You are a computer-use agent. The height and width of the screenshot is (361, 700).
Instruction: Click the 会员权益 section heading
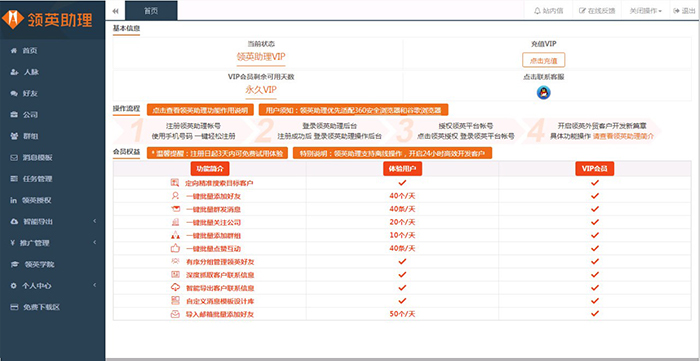point(126,152)
